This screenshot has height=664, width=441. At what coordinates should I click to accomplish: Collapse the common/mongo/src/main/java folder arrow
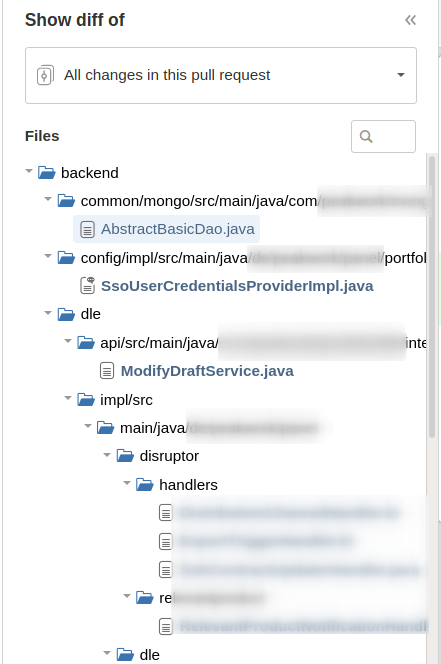click(x=48, y=199)
